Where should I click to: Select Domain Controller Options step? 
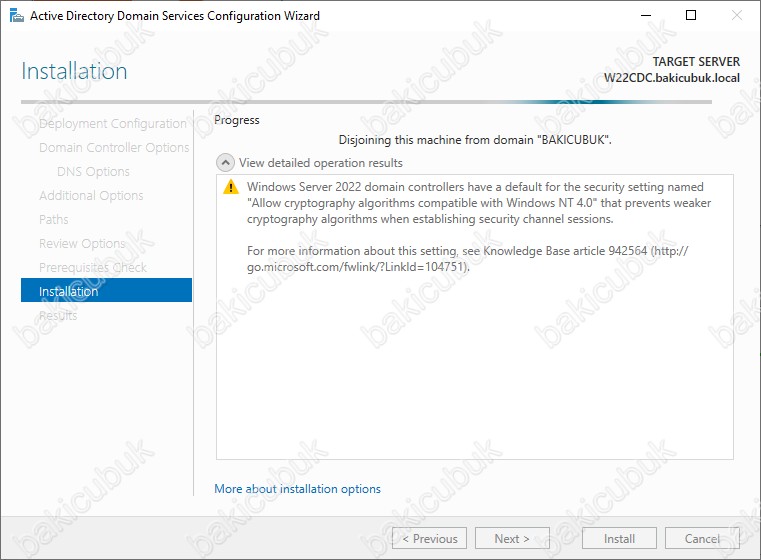114,148
